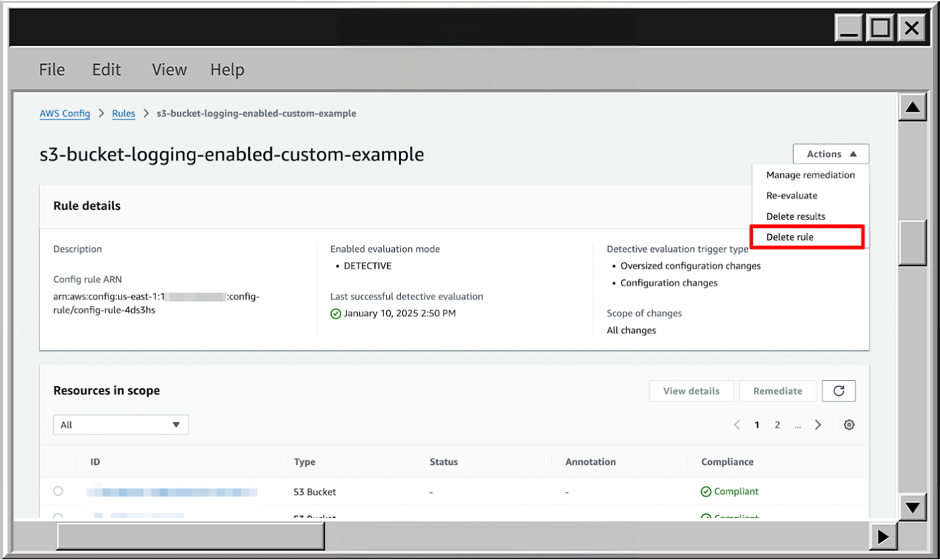
Task: Select page 1 in pagination
Action: [757, 424]
